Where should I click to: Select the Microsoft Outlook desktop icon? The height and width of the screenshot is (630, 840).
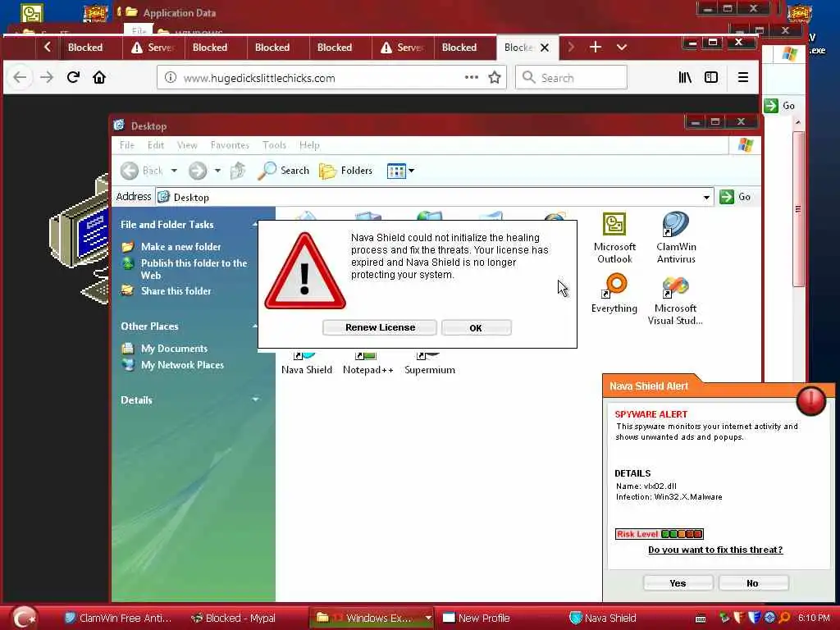(x=614, y=239)
